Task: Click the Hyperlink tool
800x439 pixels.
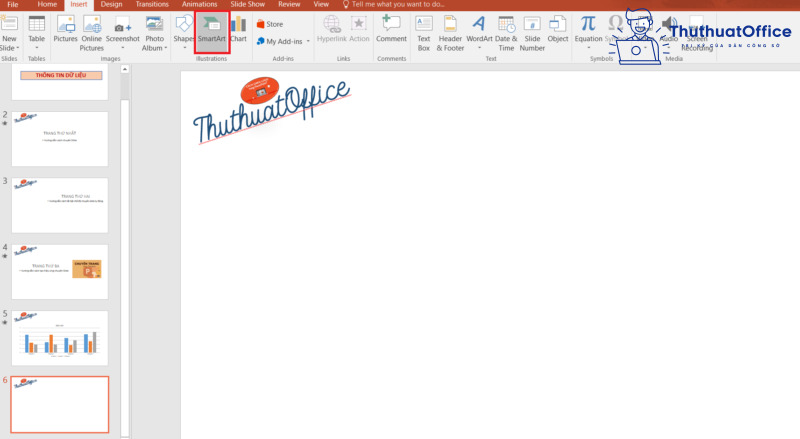Action: [332, 30]
